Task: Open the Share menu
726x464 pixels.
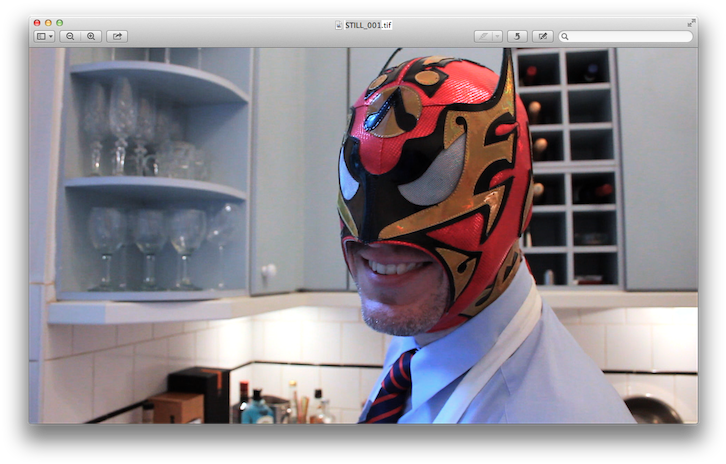Action: pyautogui.click(x=117, y=36)
